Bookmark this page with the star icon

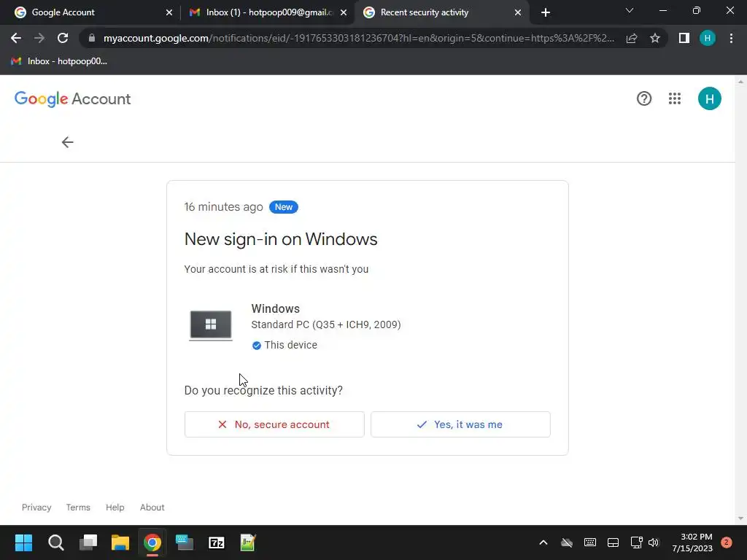point(655,38)
